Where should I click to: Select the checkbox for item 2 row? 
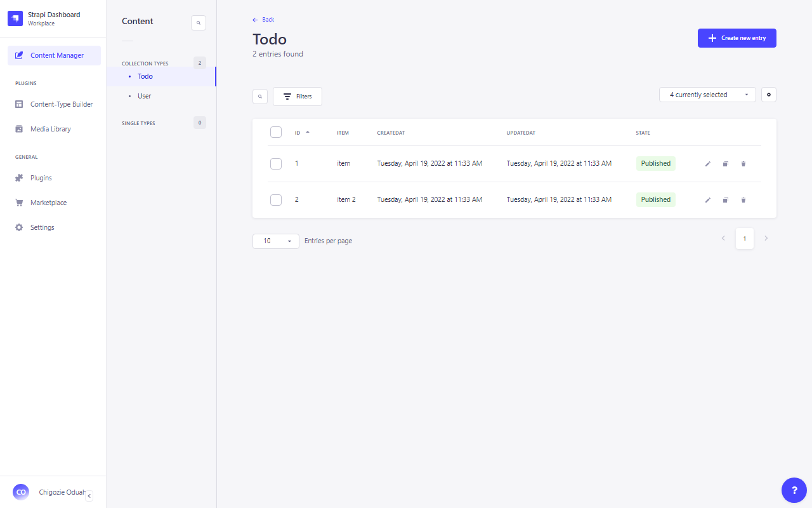click(276, 200)
